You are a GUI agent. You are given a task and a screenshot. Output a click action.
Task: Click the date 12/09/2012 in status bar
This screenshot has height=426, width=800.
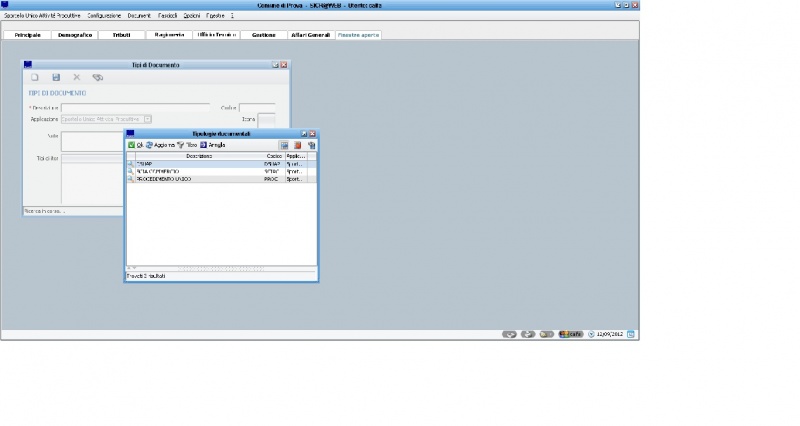pos(610,335)
